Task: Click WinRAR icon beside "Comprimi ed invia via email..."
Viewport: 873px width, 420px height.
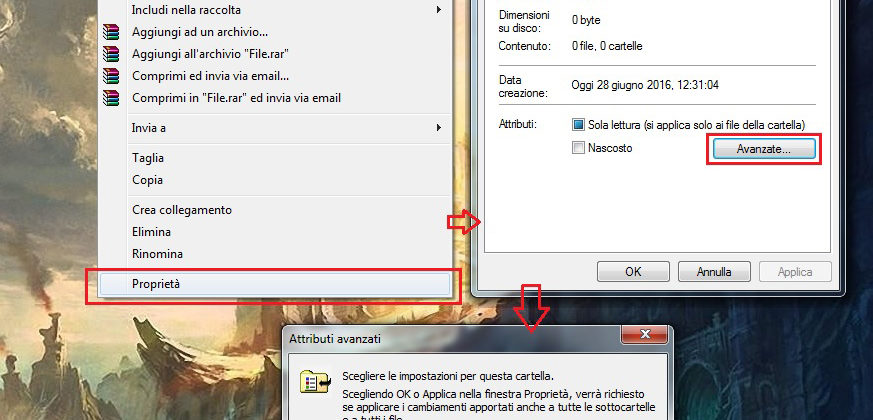Action: coord(111,76)
